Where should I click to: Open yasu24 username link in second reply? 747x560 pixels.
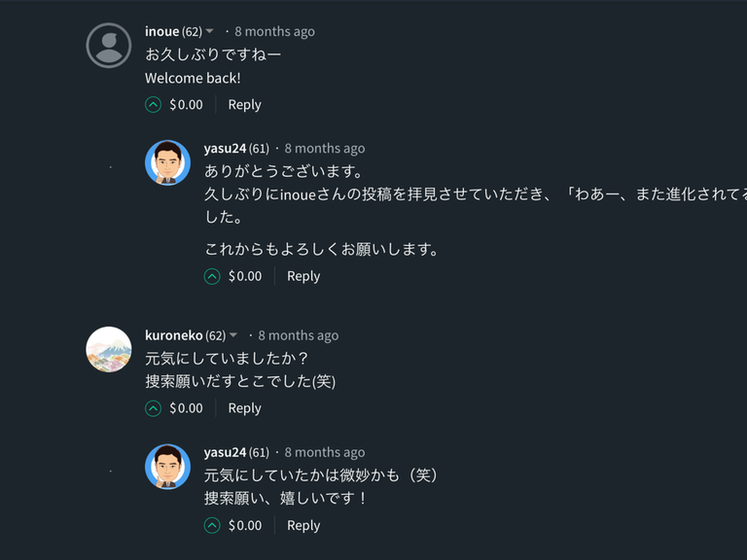(225, 452)
